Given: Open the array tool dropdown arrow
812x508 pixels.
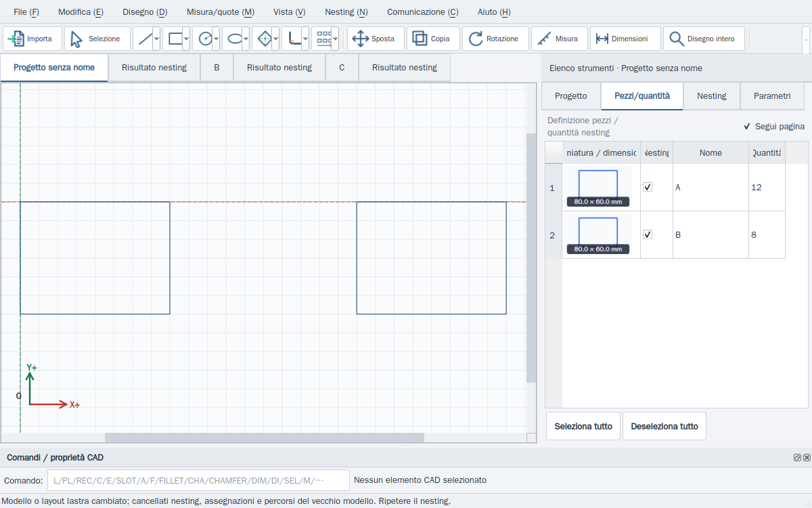Looking at the screenshot, I should pos(336,39).
